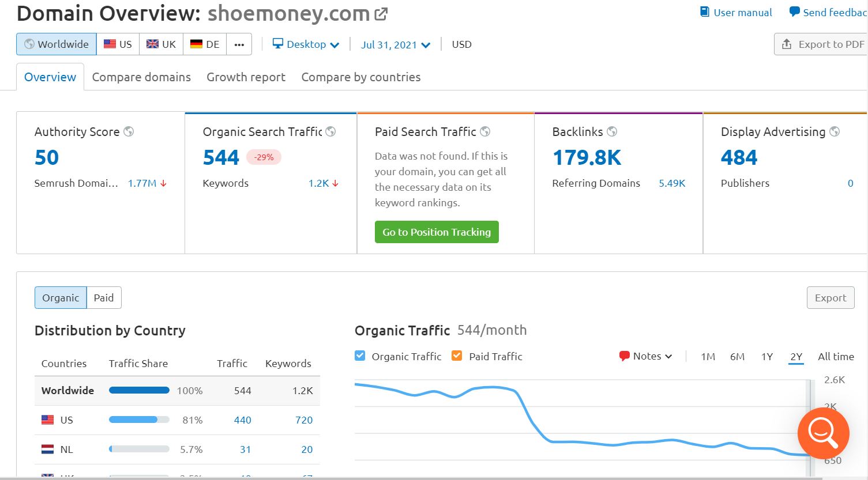Click globe icon beside Display Advertising
Viewport: 868px width, 480px height.
pos(835,131)
